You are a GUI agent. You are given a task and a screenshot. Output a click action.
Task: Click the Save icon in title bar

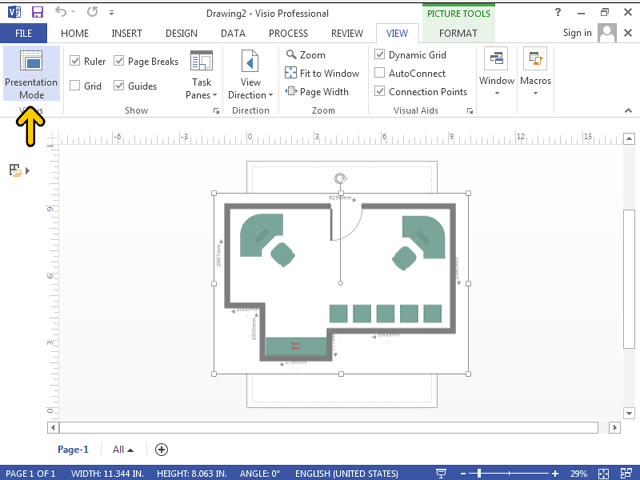click(37, 12)
